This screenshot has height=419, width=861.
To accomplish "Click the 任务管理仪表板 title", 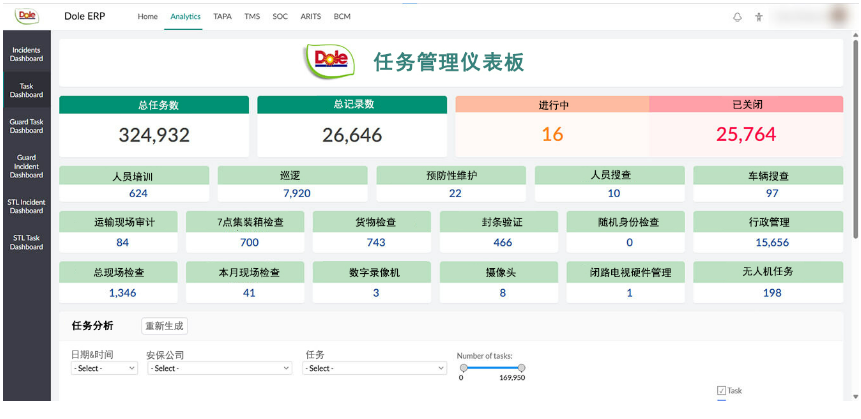I will [x=449, y=62].
